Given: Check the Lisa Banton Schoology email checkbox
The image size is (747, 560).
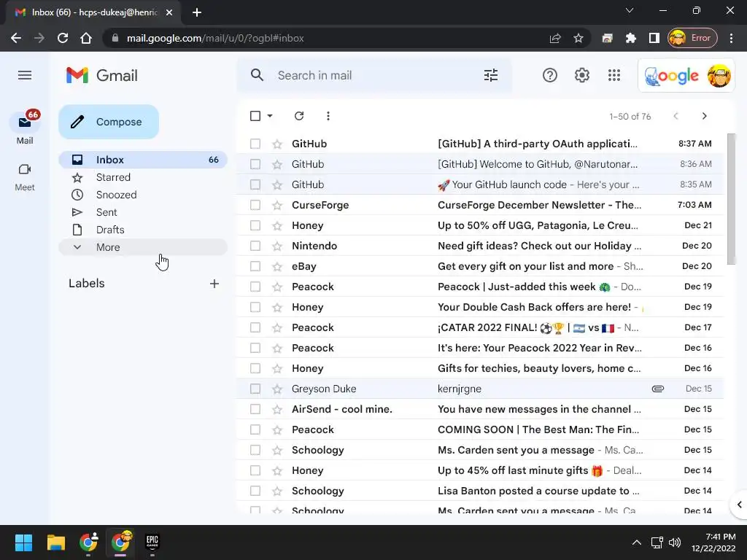Looking at the screenshot, I should [255, 491].
